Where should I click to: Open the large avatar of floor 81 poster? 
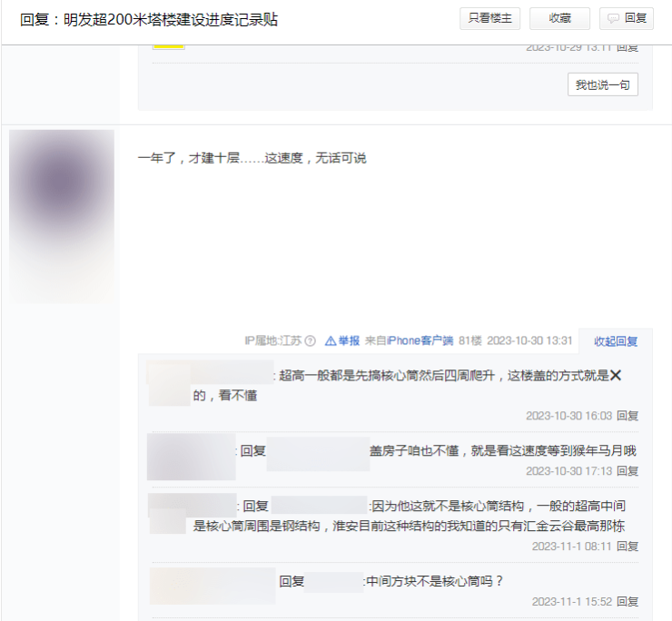point(62,215)
